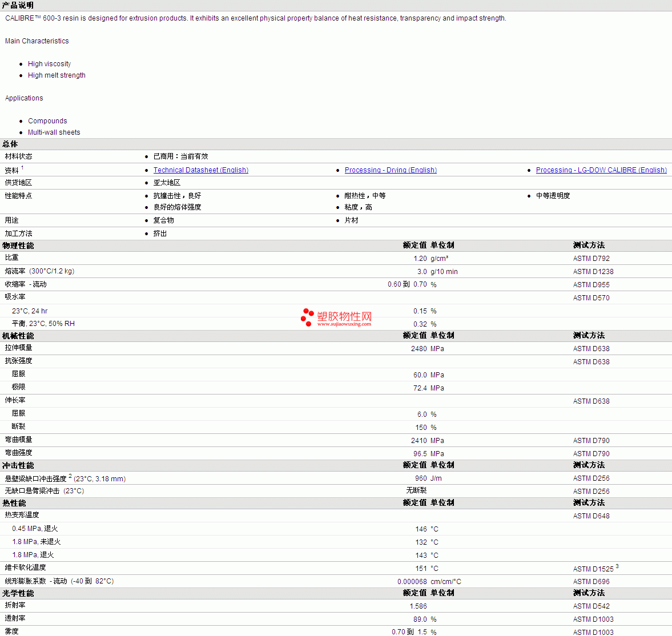672x636 pixels.
Task: Select the 132 unannealed deflection temperature value
Action: click(x=421, y=542)
